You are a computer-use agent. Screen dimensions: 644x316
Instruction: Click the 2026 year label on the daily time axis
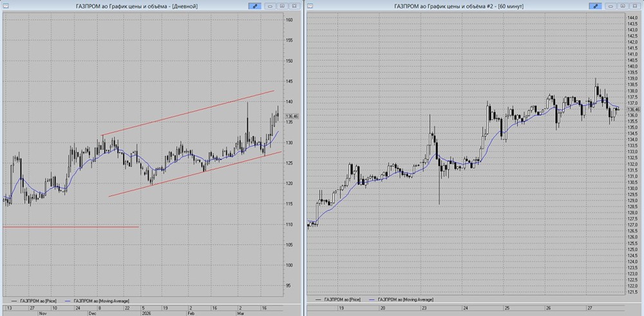point(146,313)
